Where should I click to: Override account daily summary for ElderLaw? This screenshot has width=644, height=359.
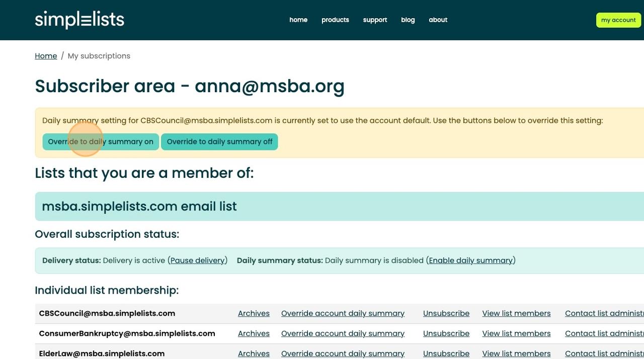pos(343,353)
